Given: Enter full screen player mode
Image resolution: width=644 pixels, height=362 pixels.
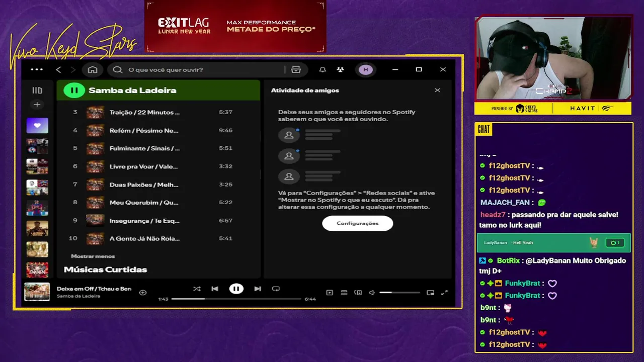Looking at the screenshot, I should [444, 292].
